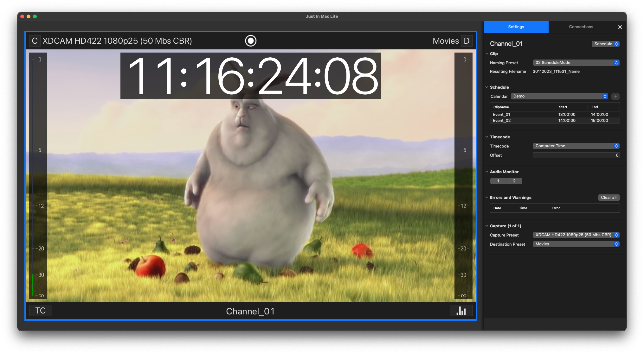Toggle audio monitor channel 2
Screen dimensions: 644x354
click(x=514, y=181)
